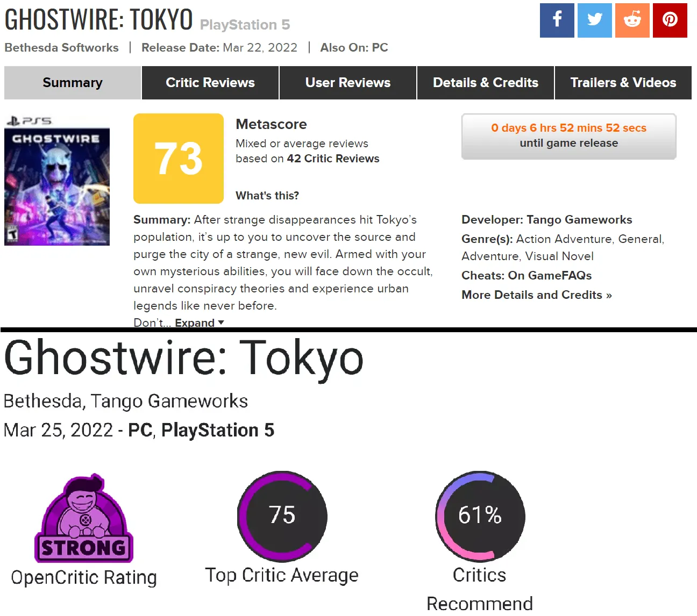The height and width of the screenshot is (616, 697).
Task: Click the OpenCritic STRONG rating badge
Action: click(x=84, y=518)
